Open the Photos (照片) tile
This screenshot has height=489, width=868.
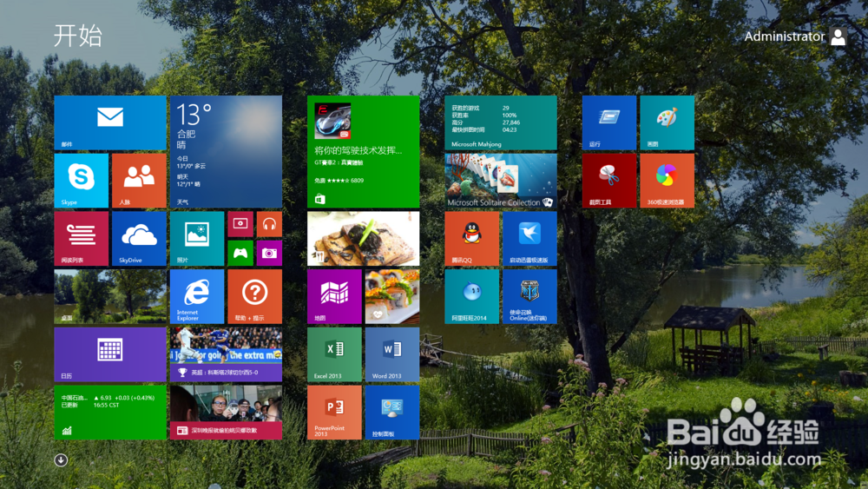[197, 238]
